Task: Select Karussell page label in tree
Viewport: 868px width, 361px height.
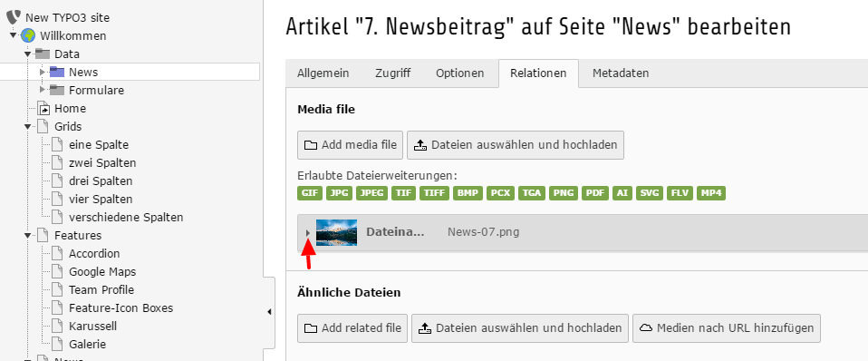Action: click(x=93, y=326)
